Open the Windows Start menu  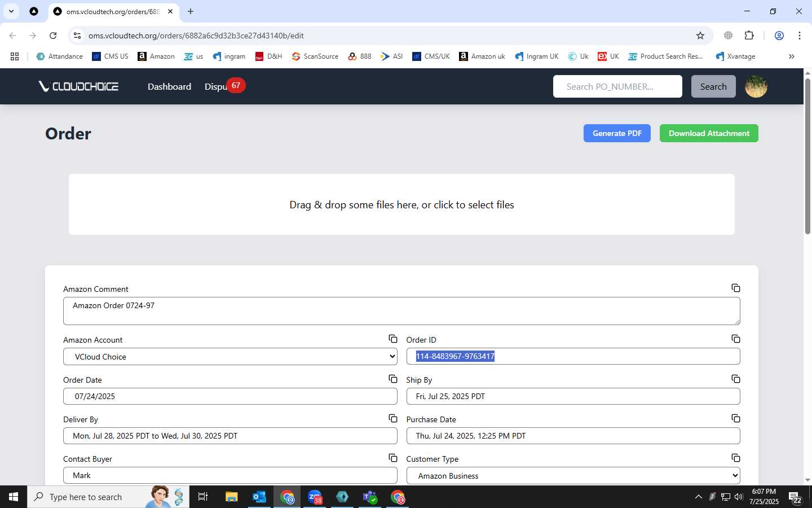coord(14,497)
